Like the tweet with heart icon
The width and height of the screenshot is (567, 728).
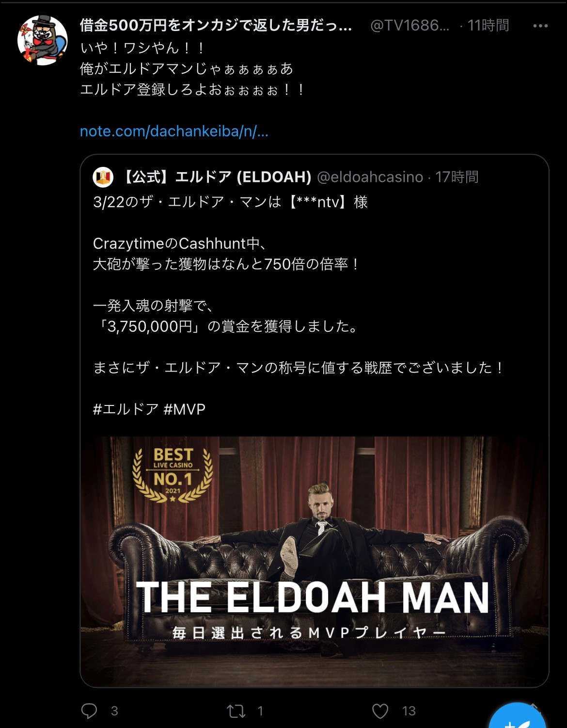[x=380, y=711]
